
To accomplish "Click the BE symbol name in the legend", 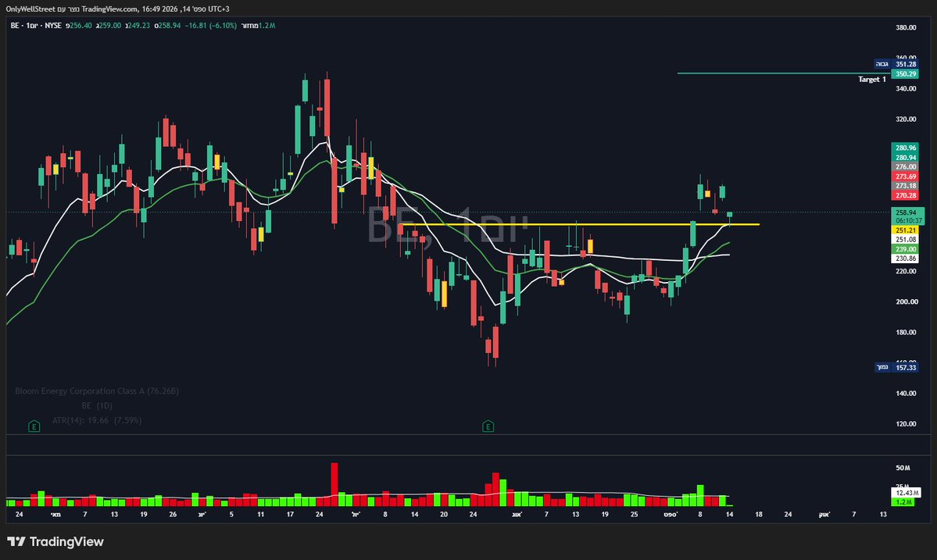I will 15,26.
